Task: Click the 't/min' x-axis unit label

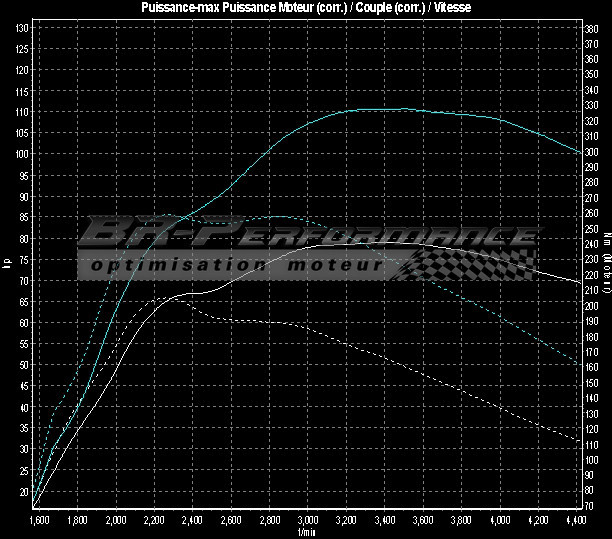Action: [306, 533]
